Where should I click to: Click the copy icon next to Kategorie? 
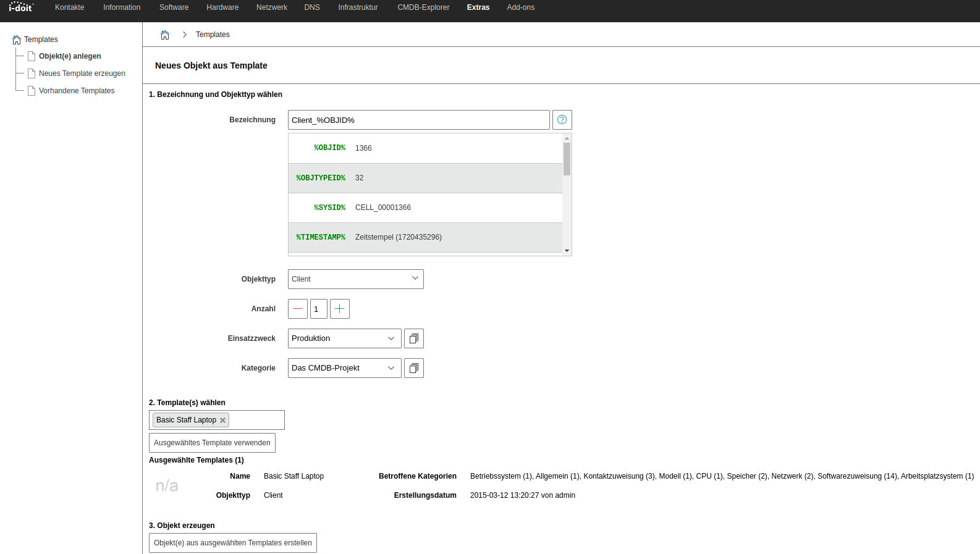coord(414,368)
